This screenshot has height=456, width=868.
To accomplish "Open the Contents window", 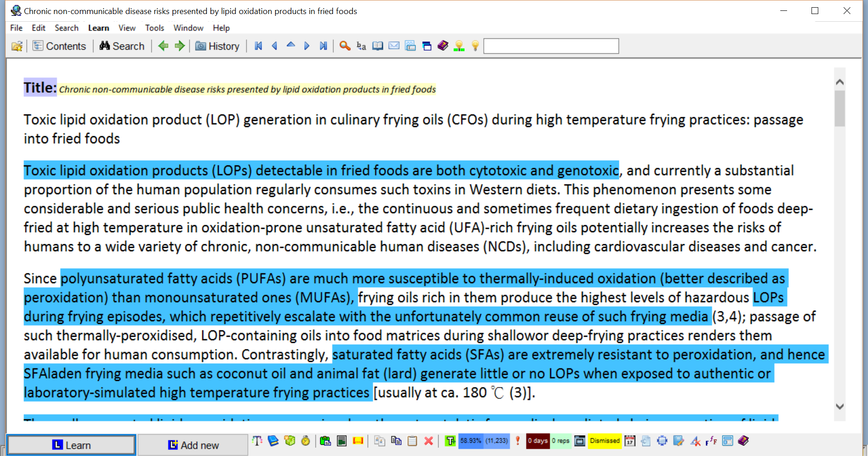I will coord(59,46).
